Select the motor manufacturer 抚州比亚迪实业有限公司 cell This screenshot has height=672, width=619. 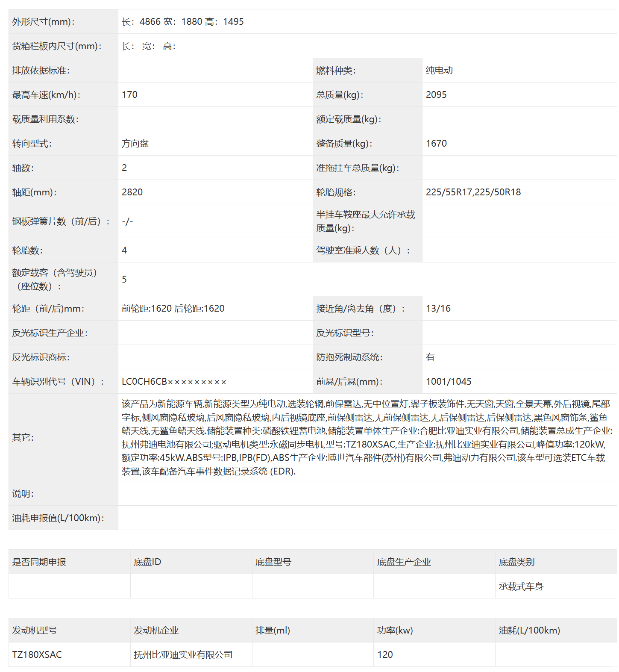coord(183,655)
